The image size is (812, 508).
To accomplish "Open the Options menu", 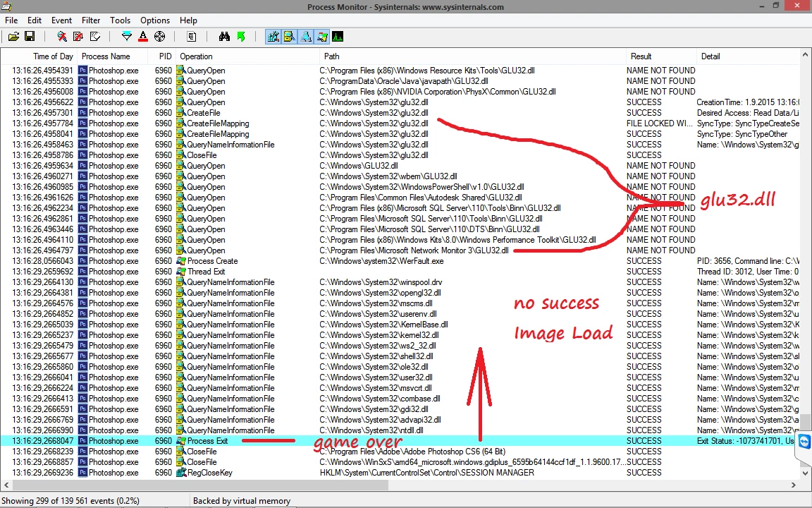I will (155, 20).
